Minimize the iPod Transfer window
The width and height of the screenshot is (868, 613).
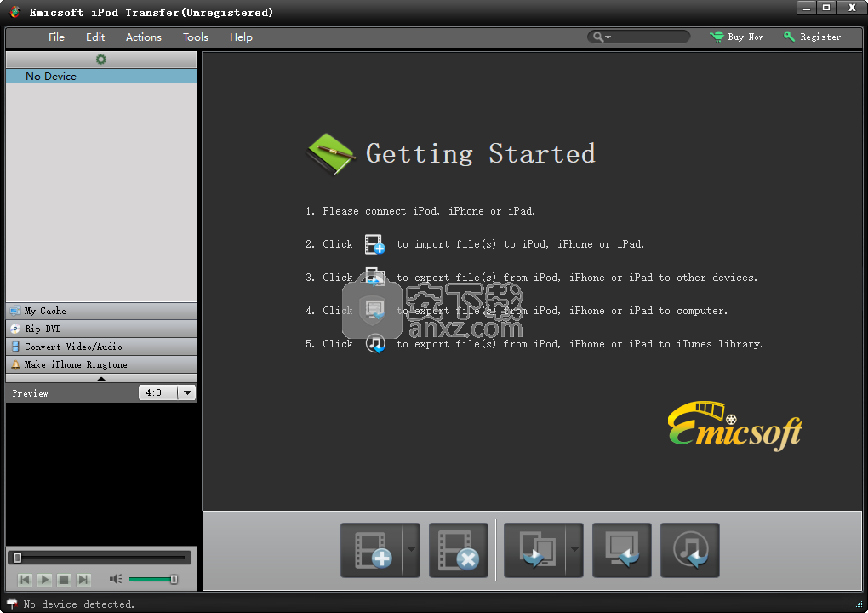[x=806, y=8]
